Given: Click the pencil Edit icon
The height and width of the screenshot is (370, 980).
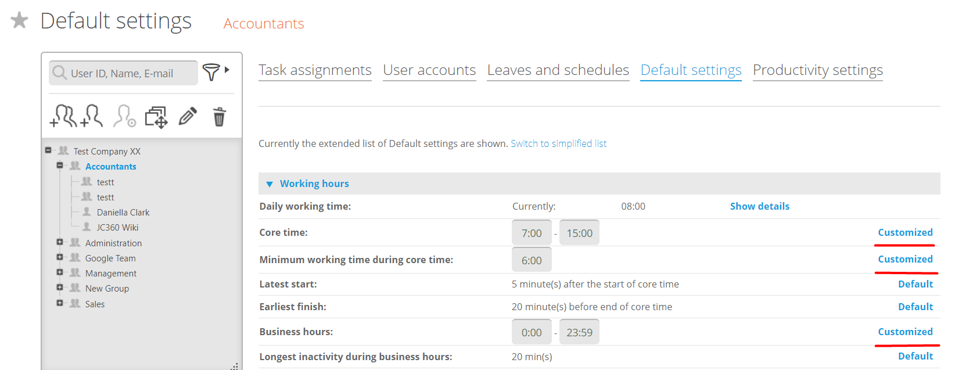Looking at the screenshot, I should (188, 117).
